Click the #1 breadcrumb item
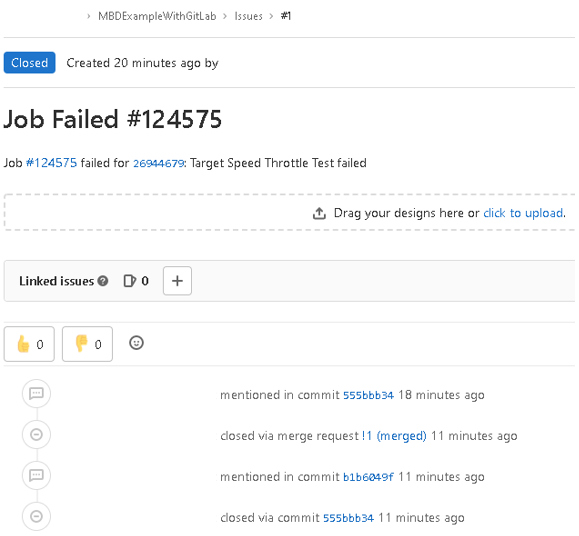The image size is (579, 536). tap(286, 16)
